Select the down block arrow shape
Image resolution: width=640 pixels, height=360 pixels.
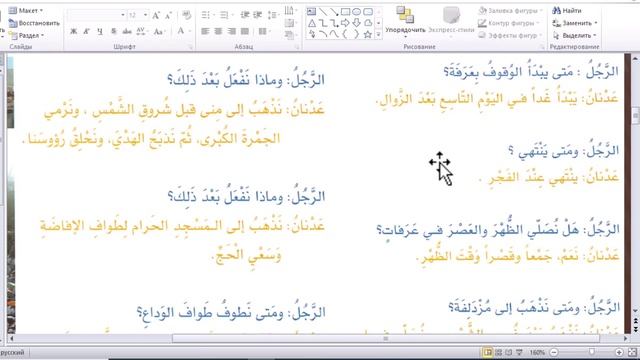(x=356, y=23)
